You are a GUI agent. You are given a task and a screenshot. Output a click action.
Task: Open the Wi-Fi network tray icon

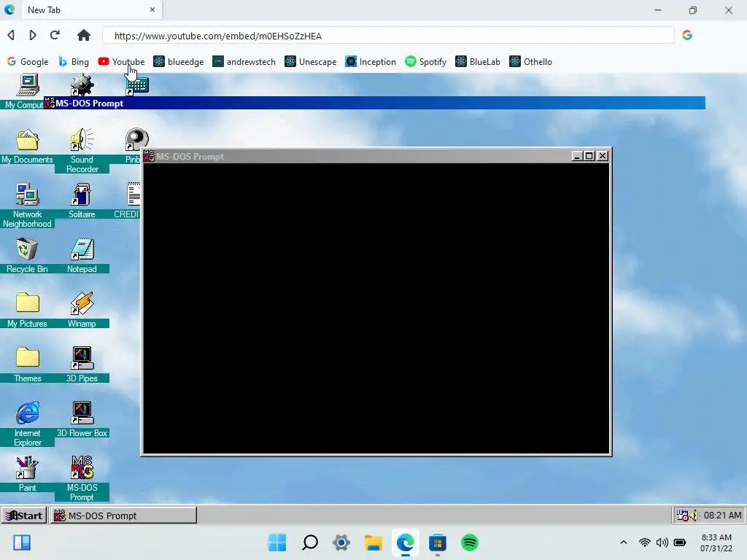(x=645, y=542)
